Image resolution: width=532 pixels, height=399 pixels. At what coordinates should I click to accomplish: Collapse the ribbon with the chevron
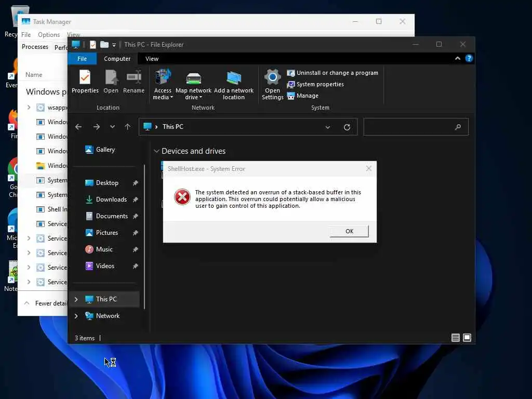[x=458, y=58]
